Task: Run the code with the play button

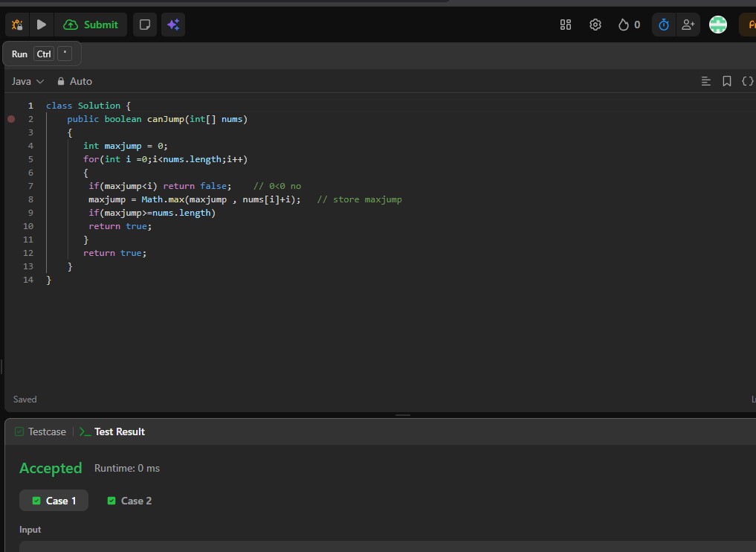Action: (42, 25)
